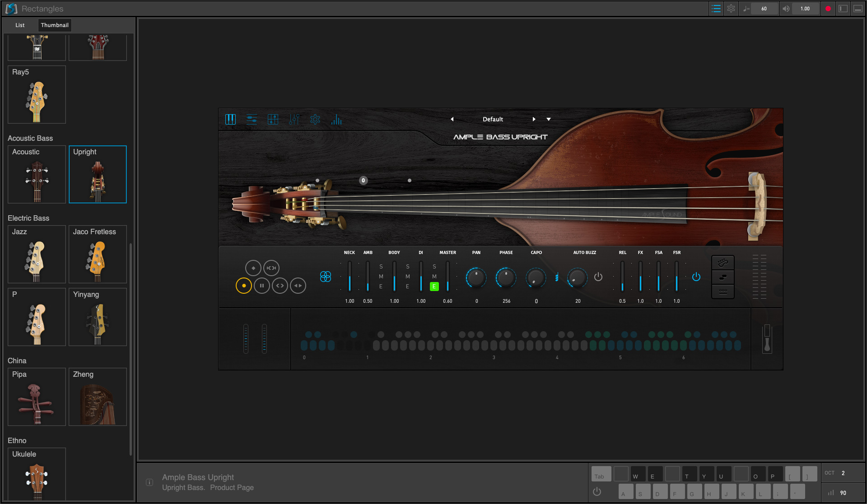867x504 pixels.
Task: Click the guitar headstock mode button
Action: [x=723, y=263]
